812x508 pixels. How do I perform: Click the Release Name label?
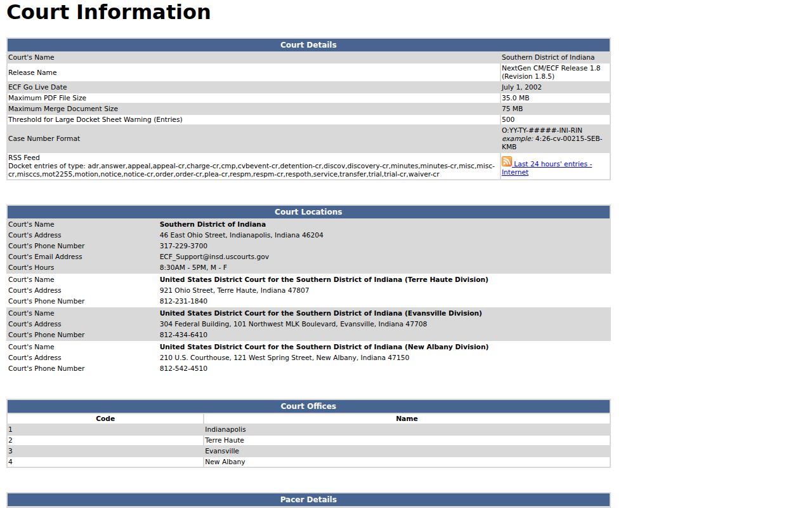coord(32,72)
